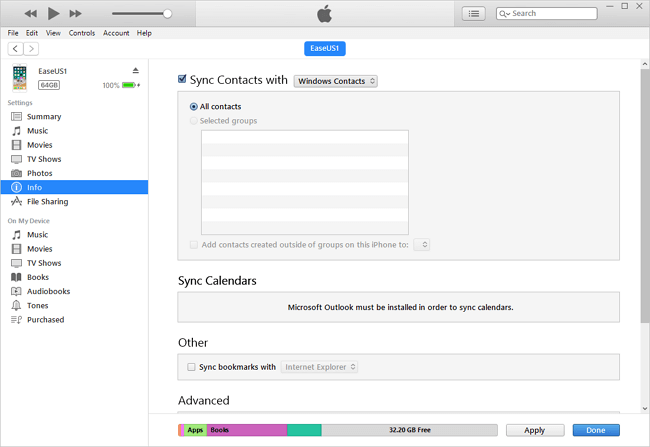This screenshot has width=650, height=447.
Task: Open File Sharing in sidebar
Action: pyautogui.click(x=47, y=201)
